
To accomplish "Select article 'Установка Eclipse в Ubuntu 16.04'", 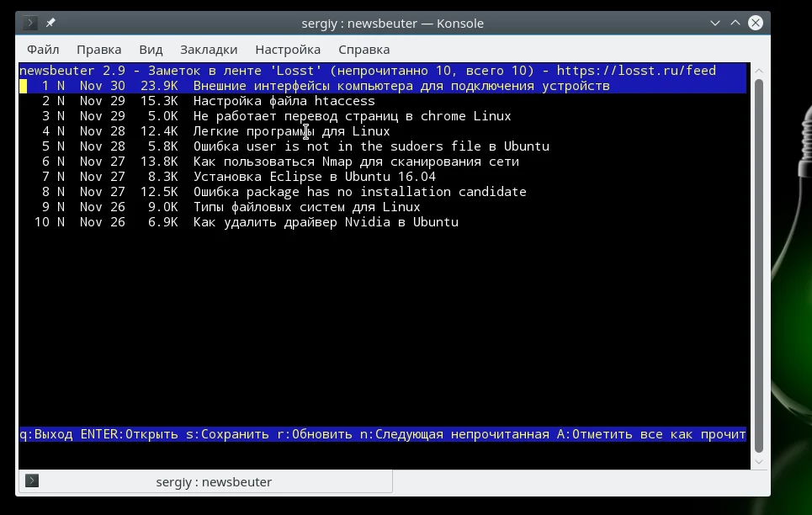I will [x=383, y=177].
